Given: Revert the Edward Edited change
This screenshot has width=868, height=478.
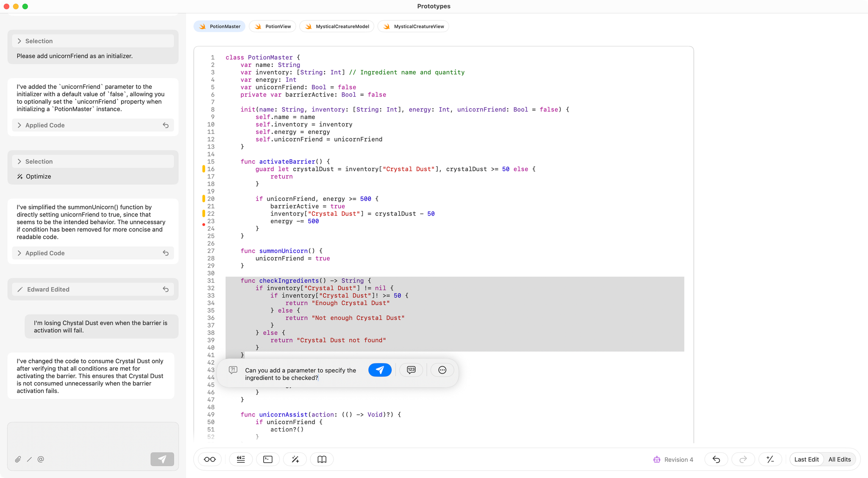Looking at the screenshot, I should click(x=166, y=289).
